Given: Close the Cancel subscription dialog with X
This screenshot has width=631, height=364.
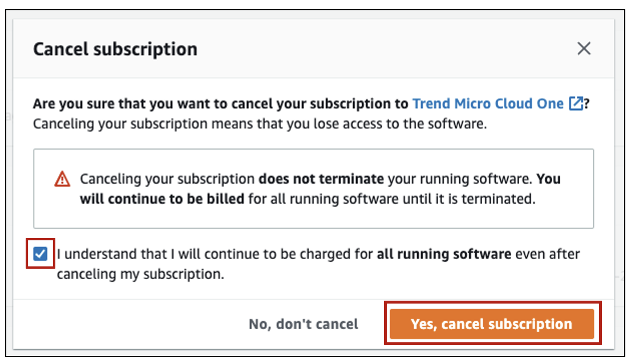Looking at the screenshot, I should (x=584, y=48).
